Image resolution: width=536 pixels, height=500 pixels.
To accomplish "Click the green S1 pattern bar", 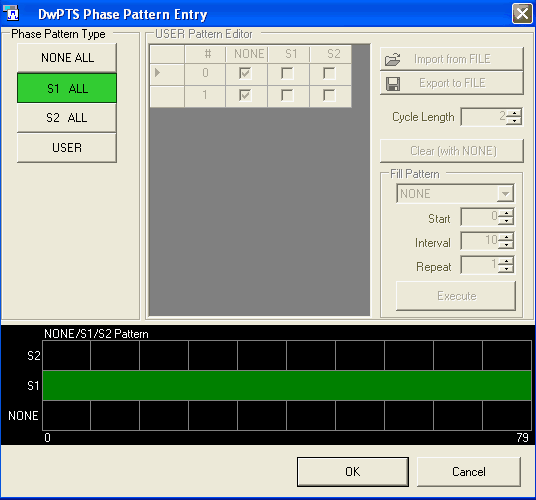I will 287,386.
